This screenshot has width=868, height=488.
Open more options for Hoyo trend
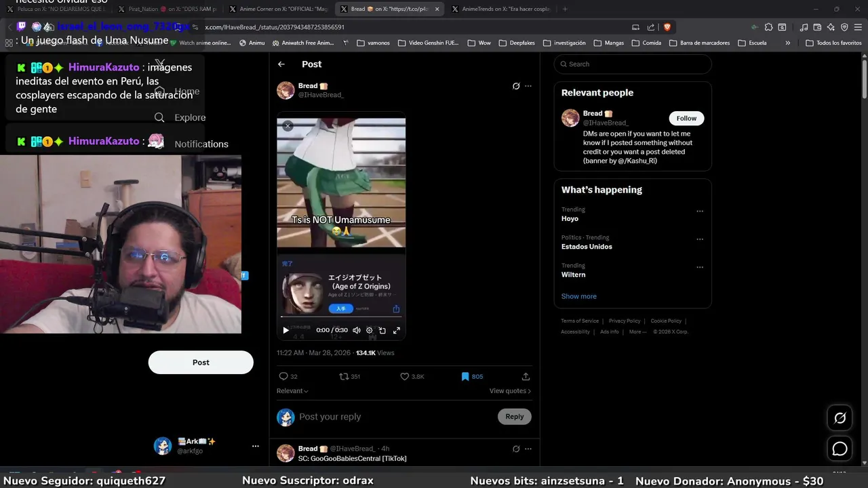point(700,211)
